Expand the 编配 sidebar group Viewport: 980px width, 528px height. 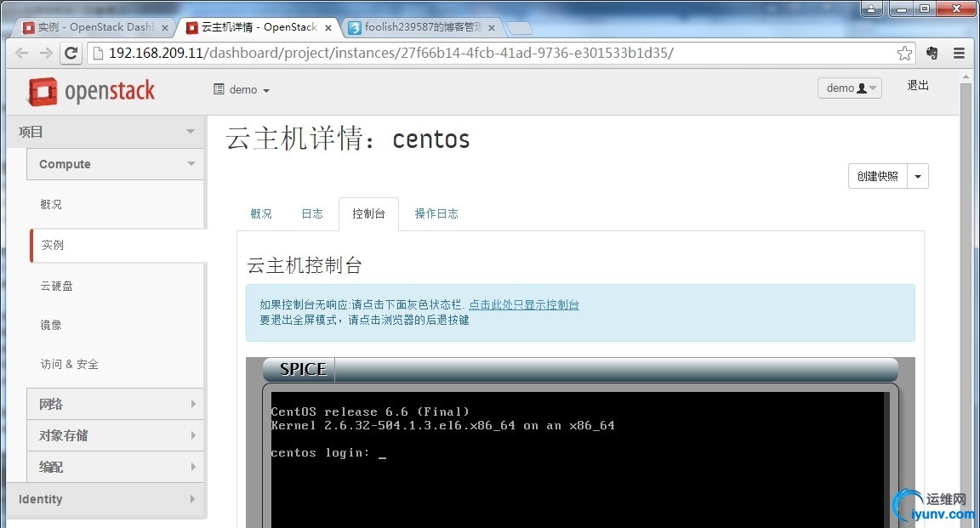[115, 467]
